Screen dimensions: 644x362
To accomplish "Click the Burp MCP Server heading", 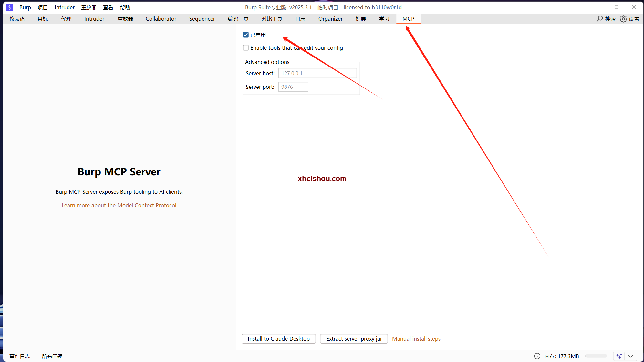I will (119, 172).
